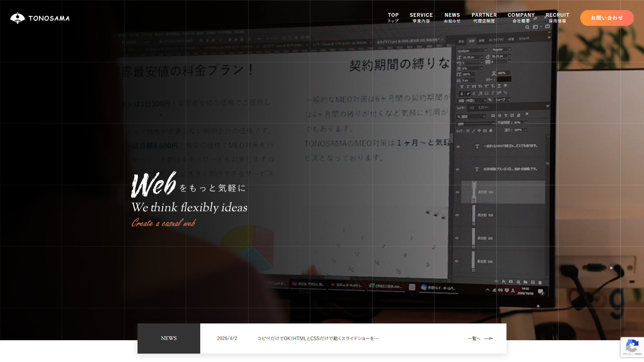Open the PARTNER 代理店制度 page

[x=484, y=18]
